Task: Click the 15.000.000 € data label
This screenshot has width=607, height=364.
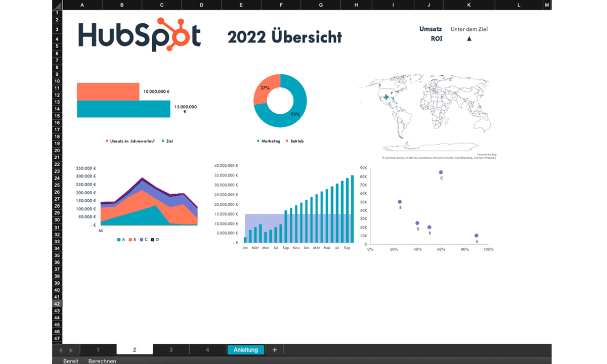Action: click(185, 109)
